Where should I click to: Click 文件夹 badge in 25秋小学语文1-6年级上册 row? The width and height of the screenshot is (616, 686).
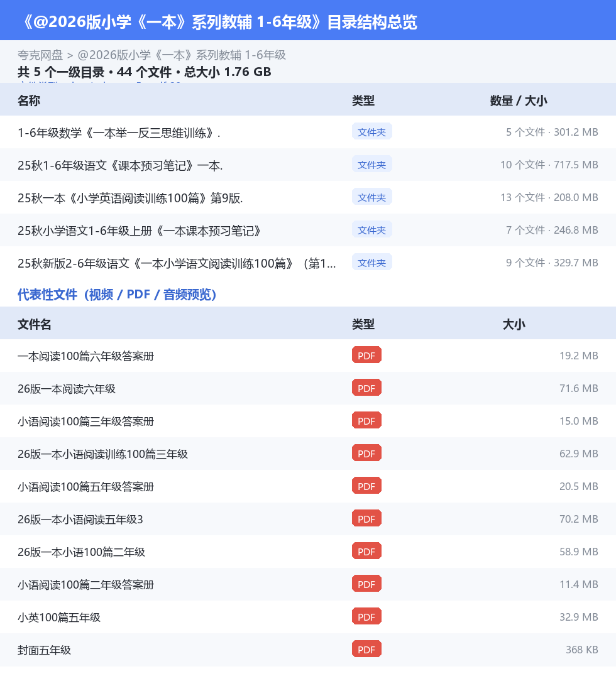click(371, 230)
